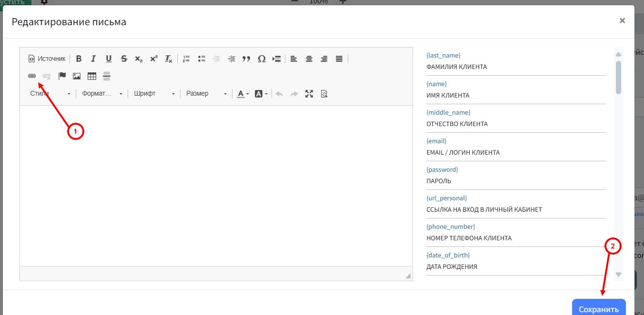Screen dimensions: 644x315
Task: Toggle bold formatting
Action: pos(79,59)
